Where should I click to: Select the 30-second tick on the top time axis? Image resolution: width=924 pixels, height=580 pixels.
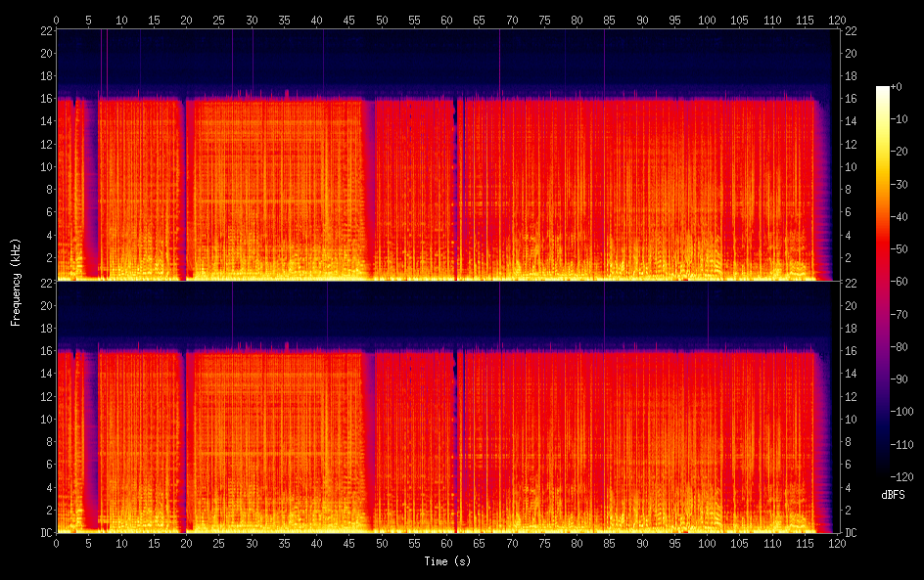tap(252, 19)
